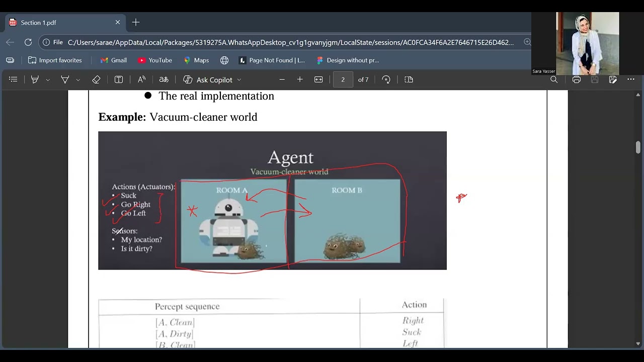
Task: Open the PDF table of contents icon
Action: pyautogui.click(x=13, y=79)
